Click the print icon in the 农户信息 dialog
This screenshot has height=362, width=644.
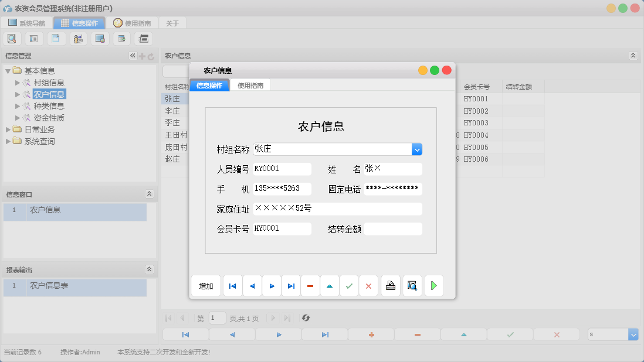tap(391, 286)
